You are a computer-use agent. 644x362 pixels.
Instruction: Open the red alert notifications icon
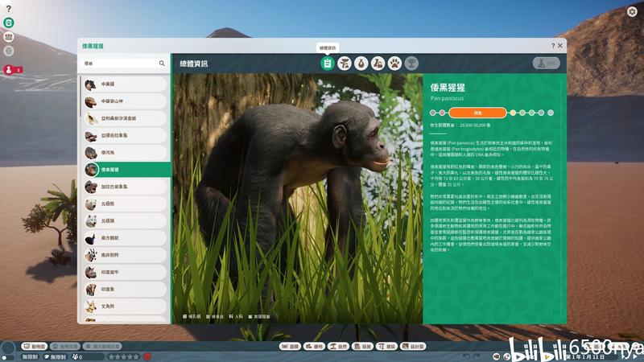click(x=9, y=70)
